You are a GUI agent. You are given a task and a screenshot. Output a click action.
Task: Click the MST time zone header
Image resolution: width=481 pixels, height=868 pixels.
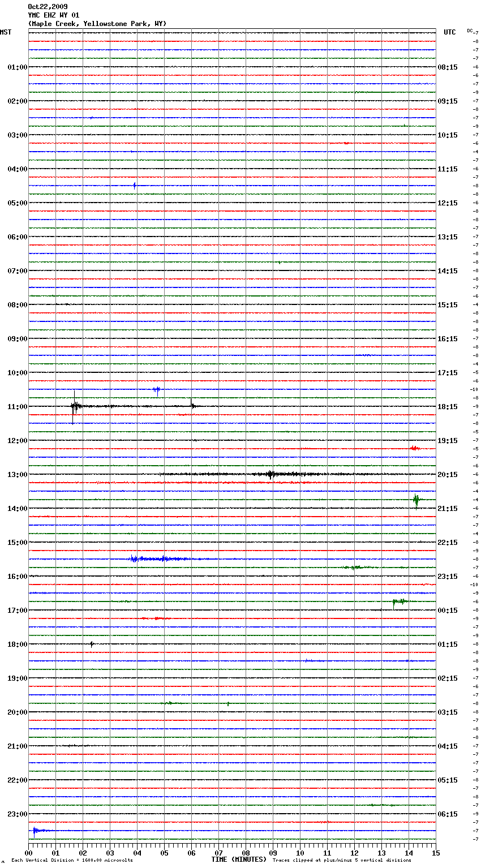tap(6, 32)
